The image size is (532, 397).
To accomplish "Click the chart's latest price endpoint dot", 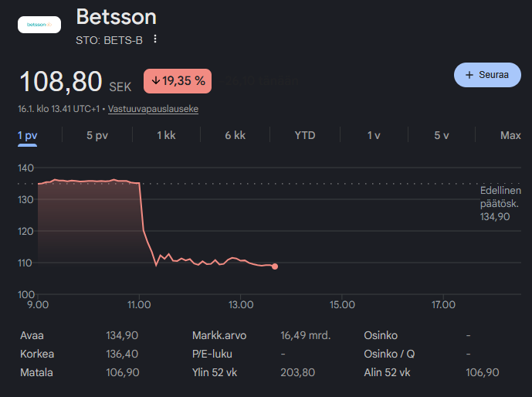I will click(275, 266).
